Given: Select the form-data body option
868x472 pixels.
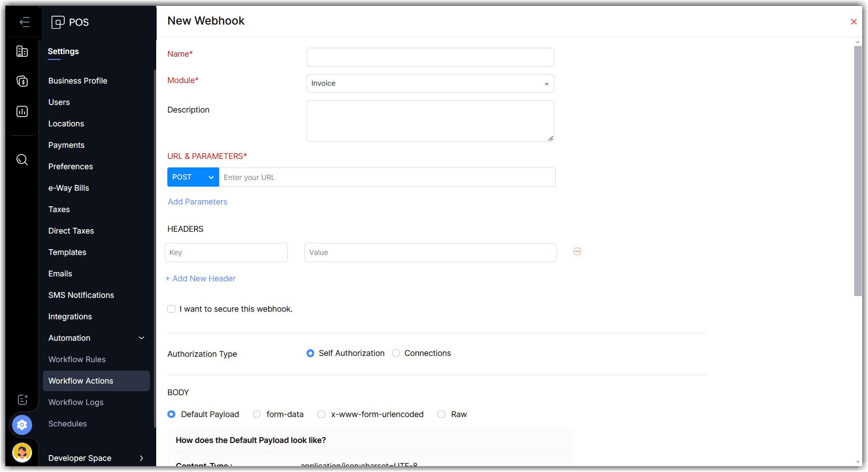Looking at the screenshot, I should click(x=257, y=414).
